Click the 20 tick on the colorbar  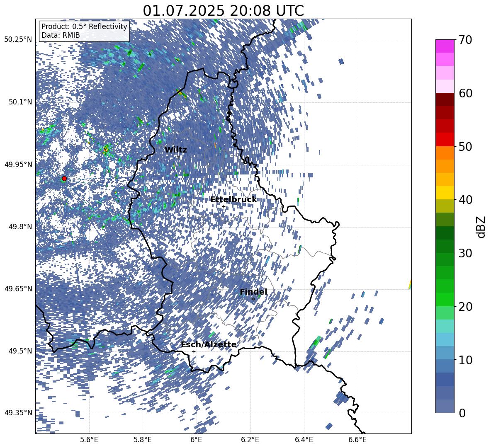coord(465,306)
